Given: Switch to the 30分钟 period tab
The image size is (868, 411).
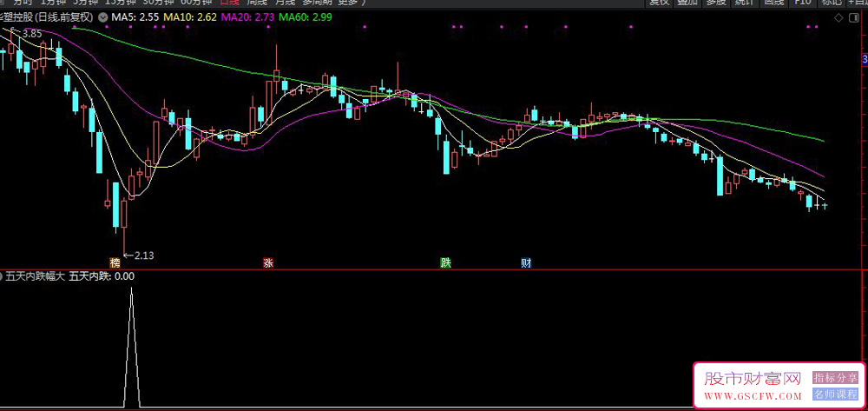Looking at the screenshot, I should pos(160,3).
